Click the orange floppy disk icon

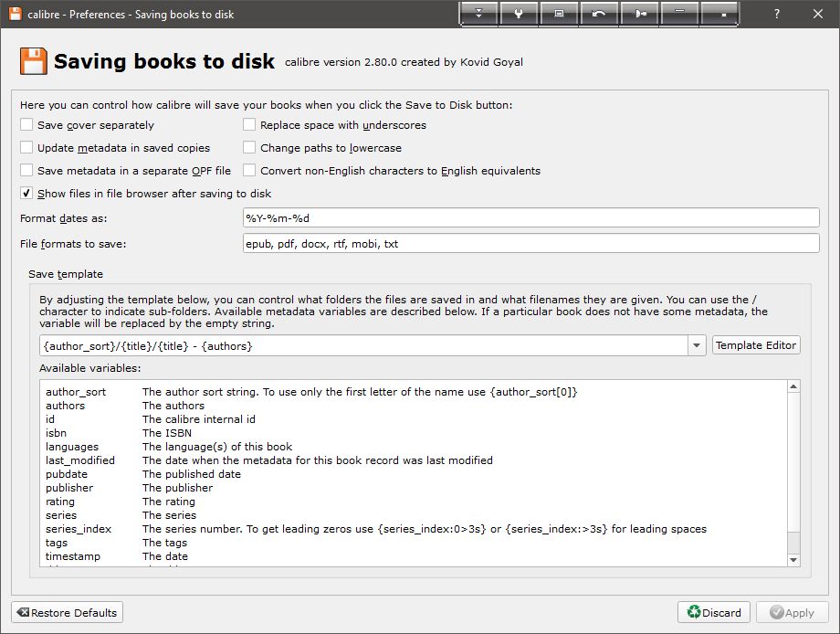[33, 61]
